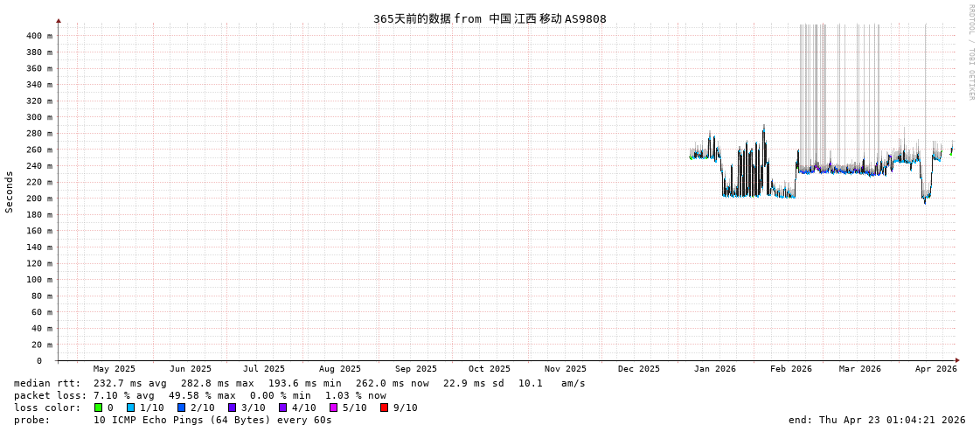The image size is (980, 432).
Task: Click the magenta 5/10 loss color swatch
Action: [x=333, y=408]
